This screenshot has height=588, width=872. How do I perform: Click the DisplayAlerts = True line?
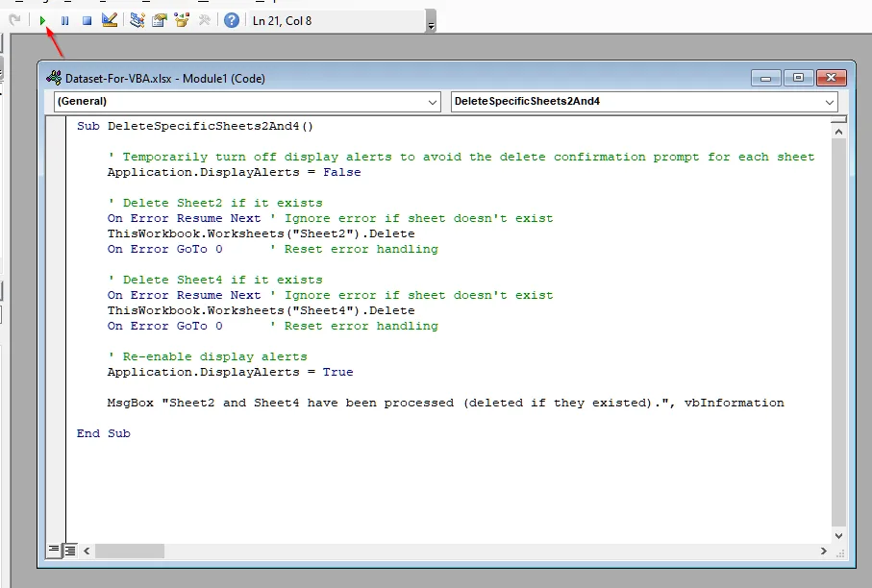[x=230, y=372]
